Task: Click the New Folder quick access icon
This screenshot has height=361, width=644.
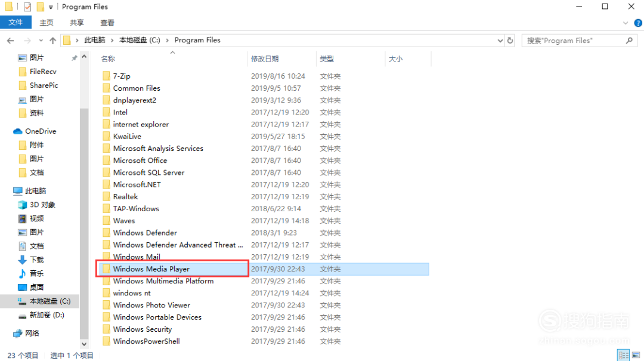Action: point(41,7)
